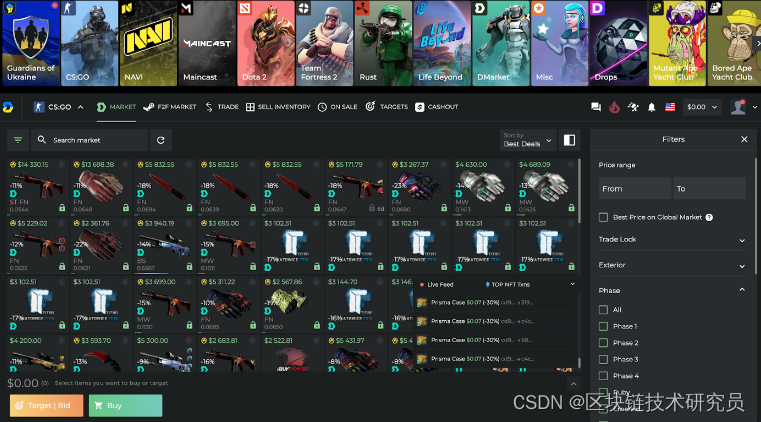Click the price range From field
The height and width of the screenshot is (422, 761).
point(635,189)
